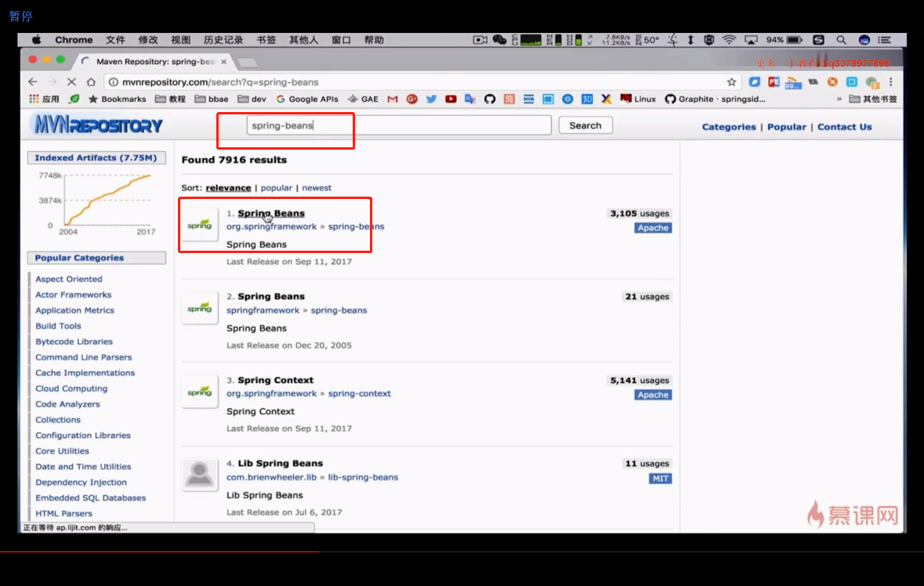924x586 pixels.
Task: Click the 3,105 usages count
Action: (640, 213)
